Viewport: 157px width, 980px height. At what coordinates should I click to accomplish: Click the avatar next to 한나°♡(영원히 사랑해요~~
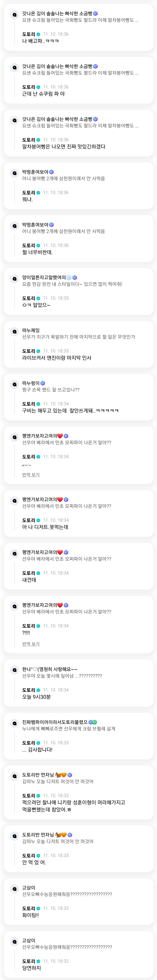click(x=14, y=670)
